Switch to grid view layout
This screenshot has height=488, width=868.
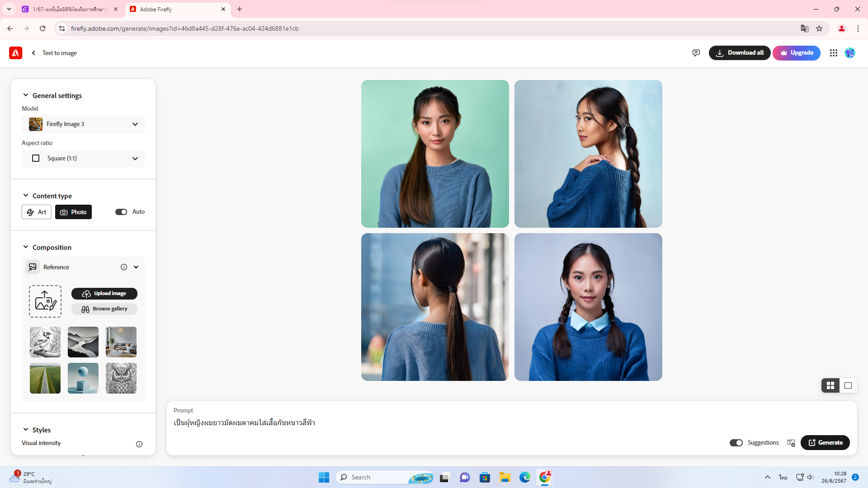(830, 385)
